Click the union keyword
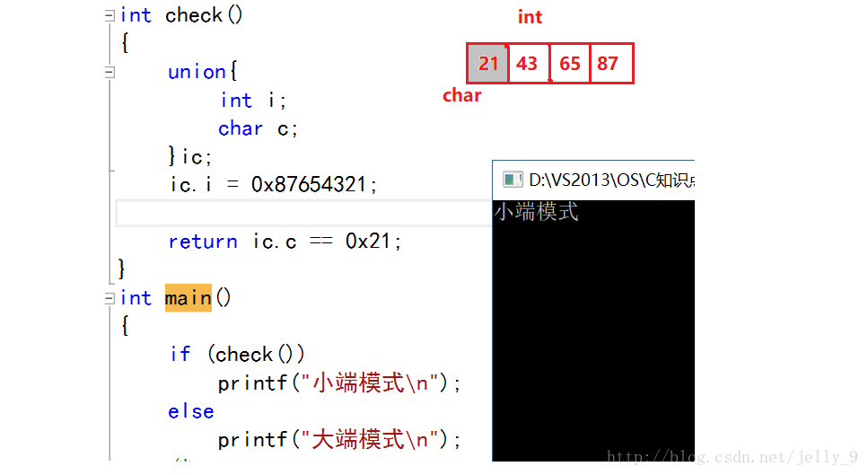The image size is (868, 475). tap(197, 72)
